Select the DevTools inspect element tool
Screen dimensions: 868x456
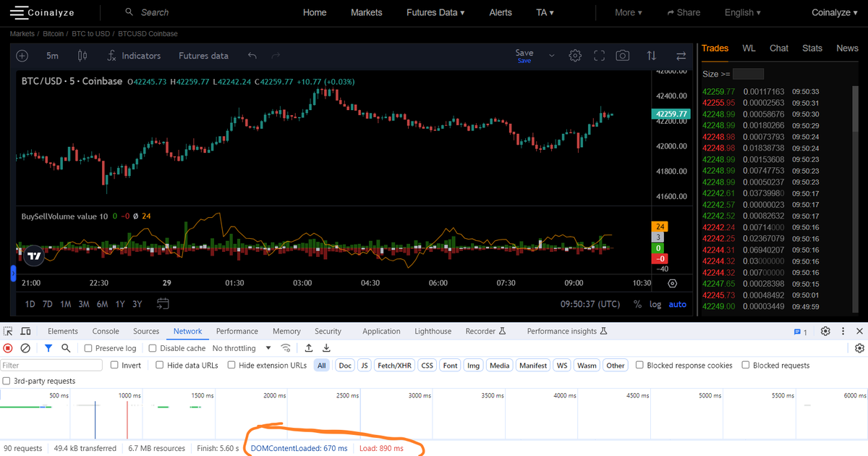click(9, 332)
